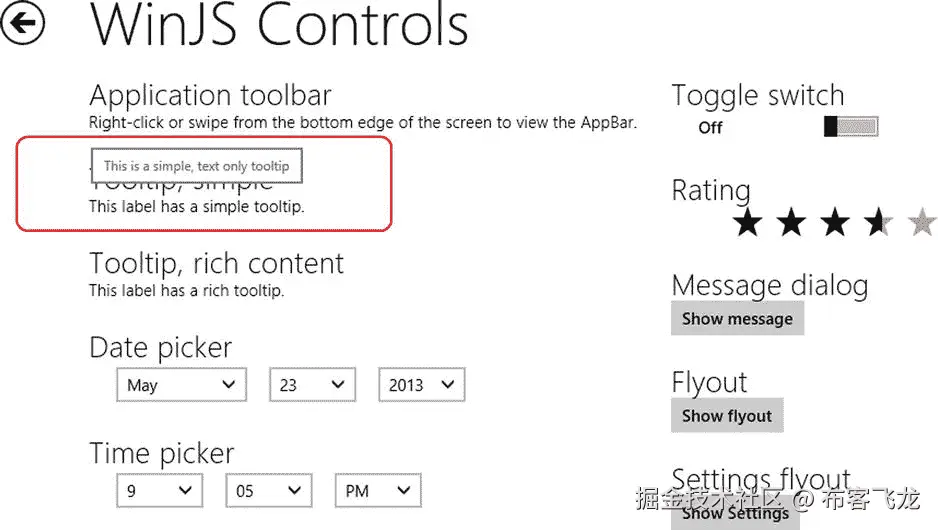Set rating to four stars
The height and width of the screenshot is (530, 938).
878,222
